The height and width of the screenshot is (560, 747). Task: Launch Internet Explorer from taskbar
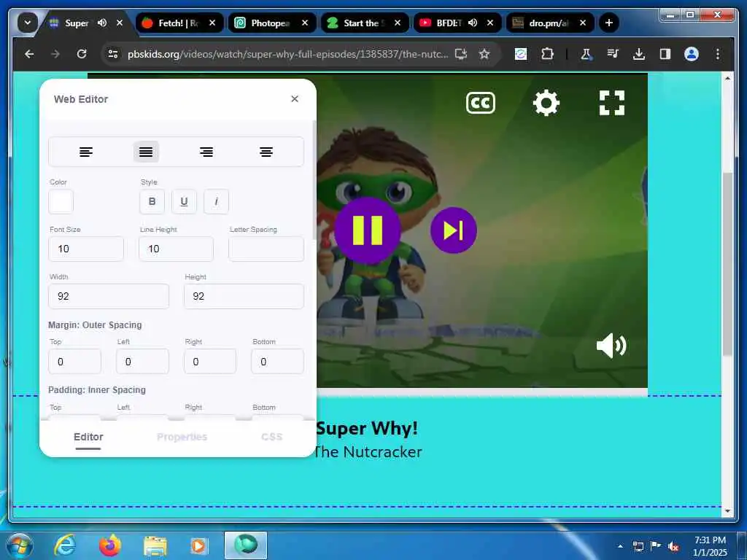coord(65,545)
